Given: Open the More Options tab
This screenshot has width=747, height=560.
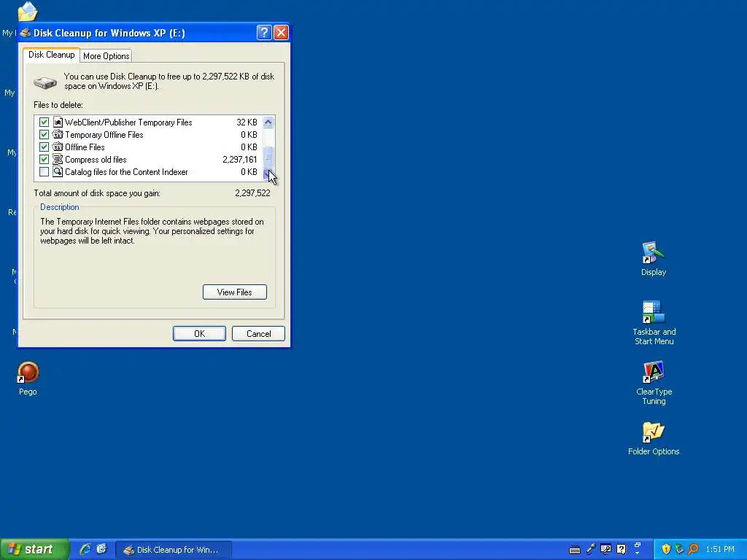Looking at the screenshot, I should pos(107,56).
